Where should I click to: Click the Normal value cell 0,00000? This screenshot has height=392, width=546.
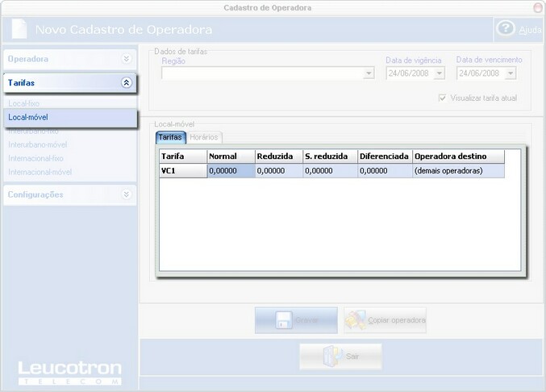[x=231, y=170]
